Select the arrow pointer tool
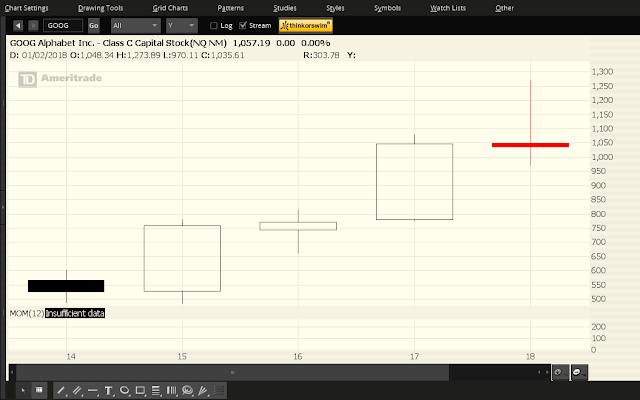The height and width of the screenshot is (400, 640). pos(23,391)
